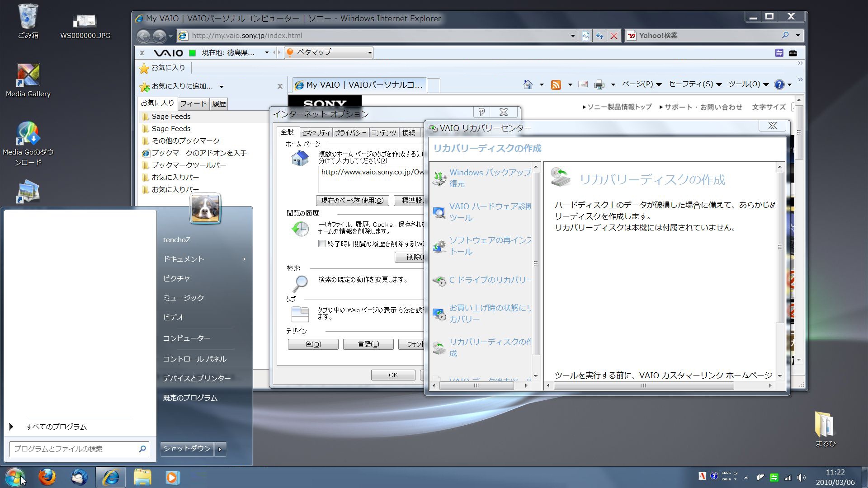
Task: Click the IE Home icon
Action: 528,84
